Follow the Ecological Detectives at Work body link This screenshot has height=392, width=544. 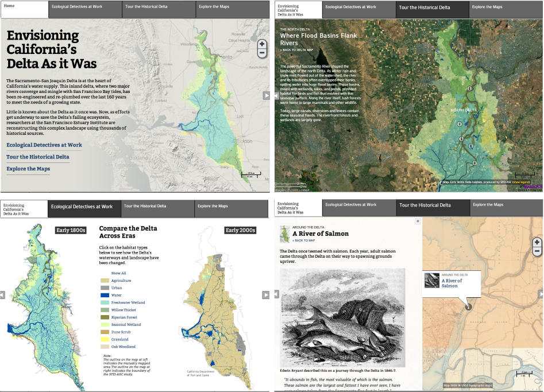click(44, 145)
